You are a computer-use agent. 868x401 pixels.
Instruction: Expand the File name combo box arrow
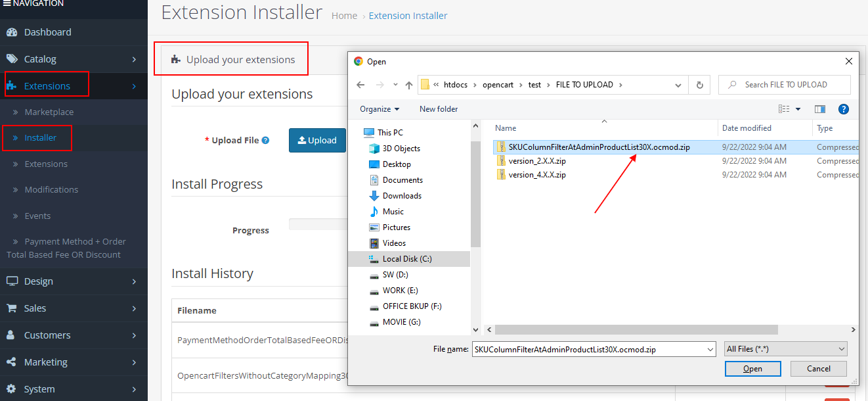710,348
